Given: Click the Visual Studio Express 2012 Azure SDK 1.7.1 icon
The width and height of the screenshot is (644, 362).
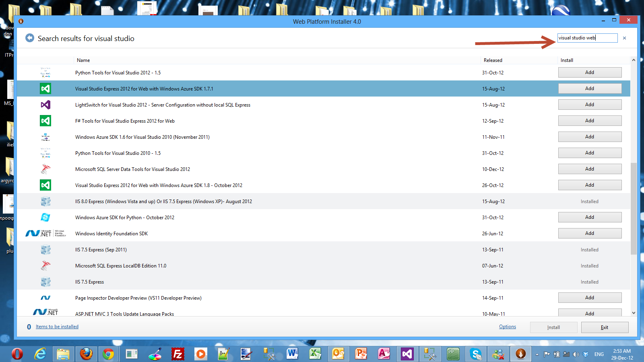Looking at the screenshot, I should coord(45,88).
